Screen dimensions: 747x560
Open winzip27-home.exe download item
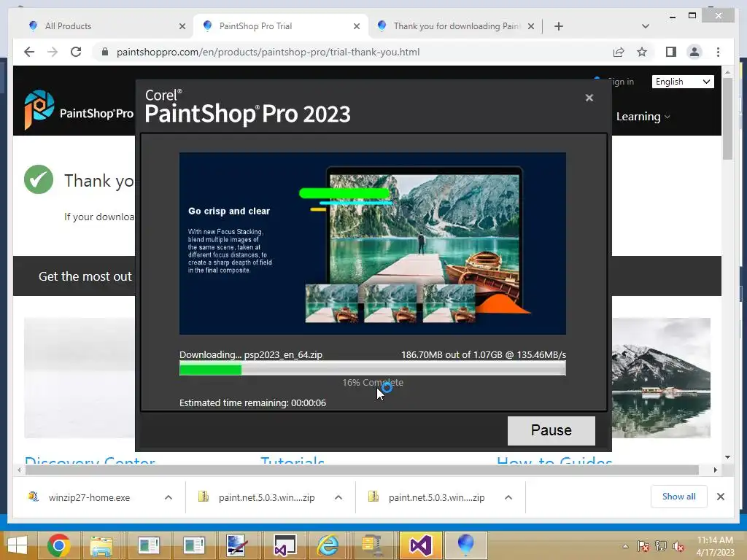(89, 497)
